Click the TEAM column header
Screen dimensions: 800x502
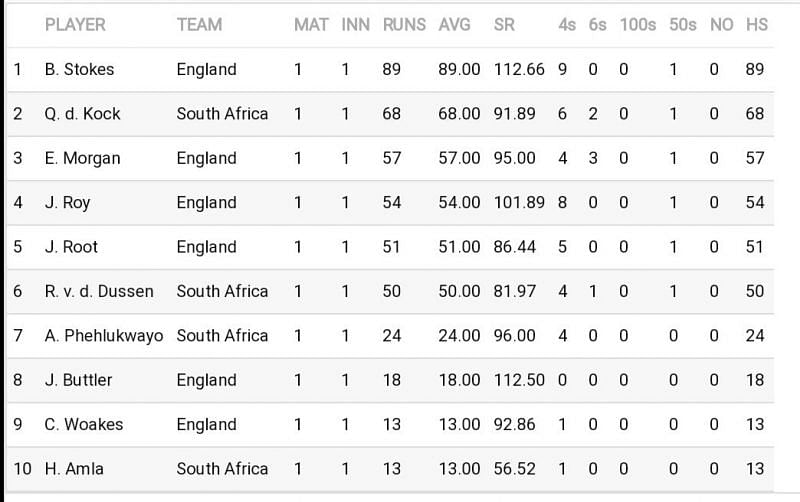(x=199, y=24)
